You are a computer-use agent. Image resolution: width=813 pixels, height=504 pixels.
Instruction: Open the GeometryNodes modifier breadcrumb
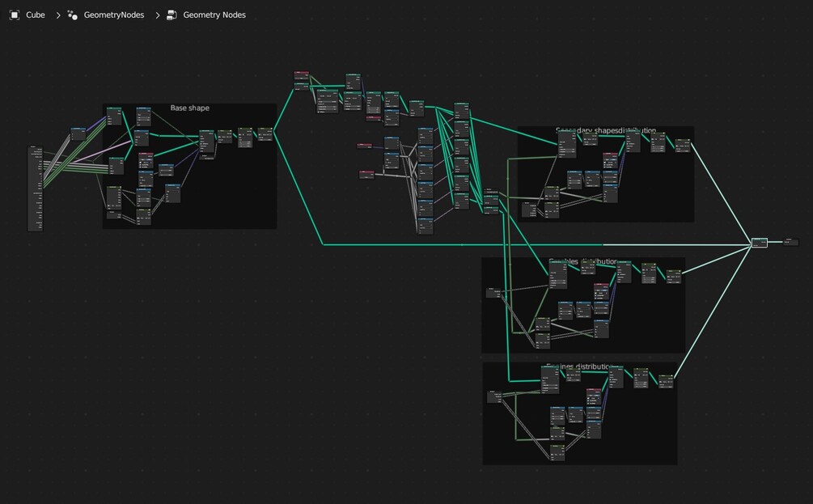(x=114, y=15)
